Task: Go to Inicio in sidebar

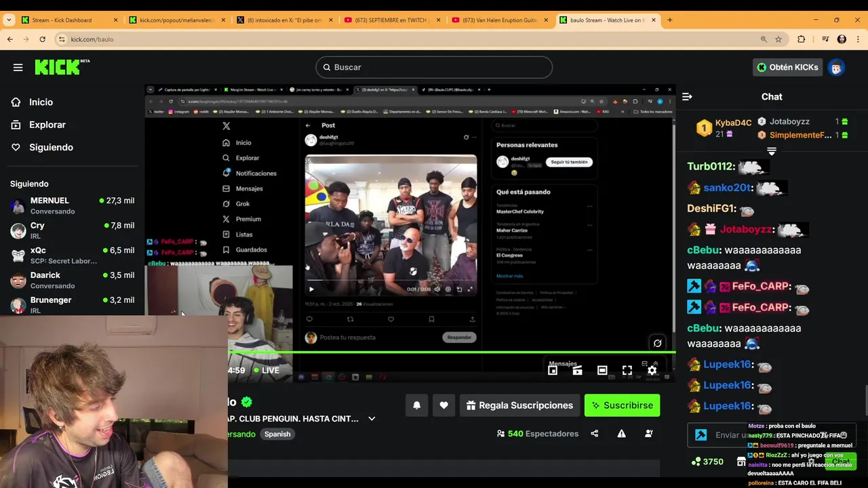Action: click(41, 102)
